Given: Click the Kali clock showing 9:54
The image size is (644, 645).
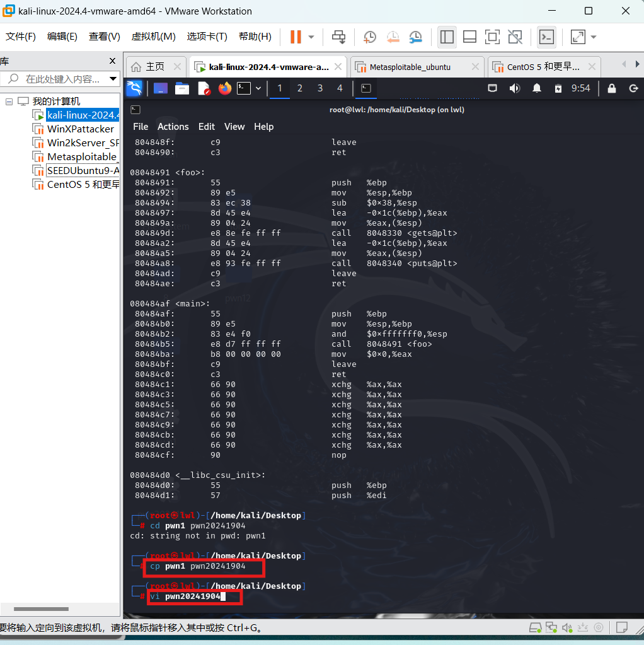Looking at the screenshot, I should coord(580,88).
